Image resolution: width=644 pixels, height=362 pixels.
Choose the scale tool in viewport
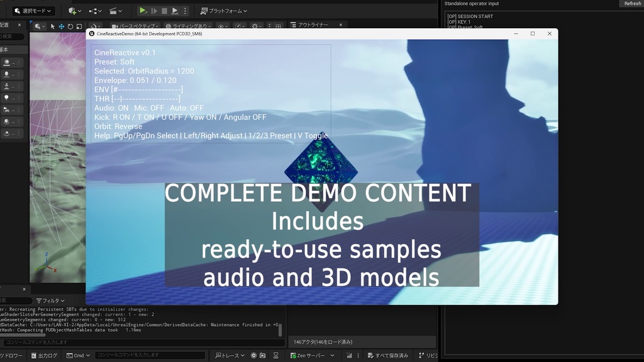point(79,26)
